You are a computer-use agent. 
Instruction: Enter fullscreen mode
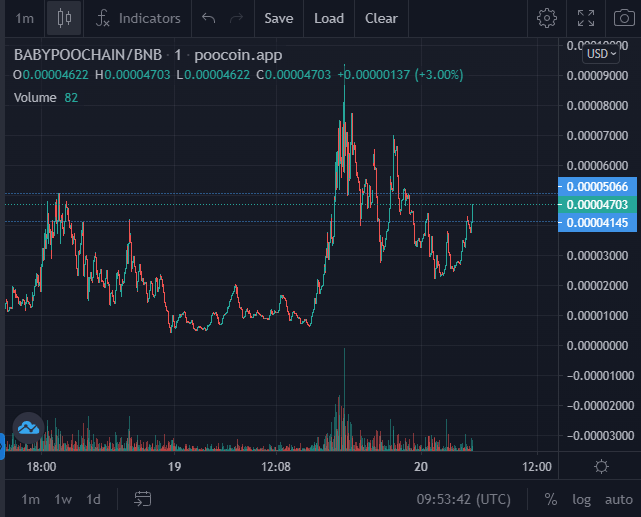tap(586, 18)
